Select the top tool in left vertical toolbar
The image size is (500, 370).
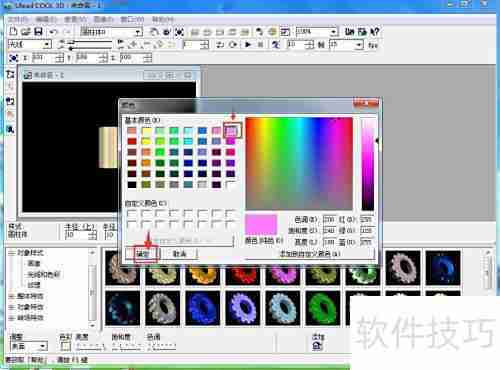10,74
